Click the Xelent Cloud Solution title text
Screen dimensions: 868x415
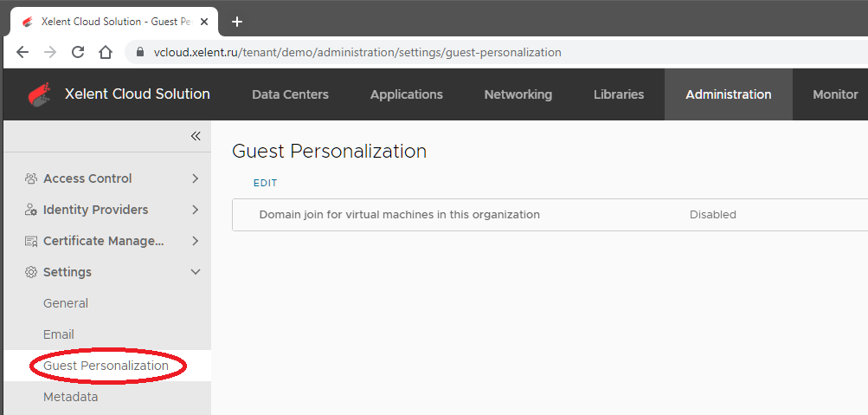138,94
